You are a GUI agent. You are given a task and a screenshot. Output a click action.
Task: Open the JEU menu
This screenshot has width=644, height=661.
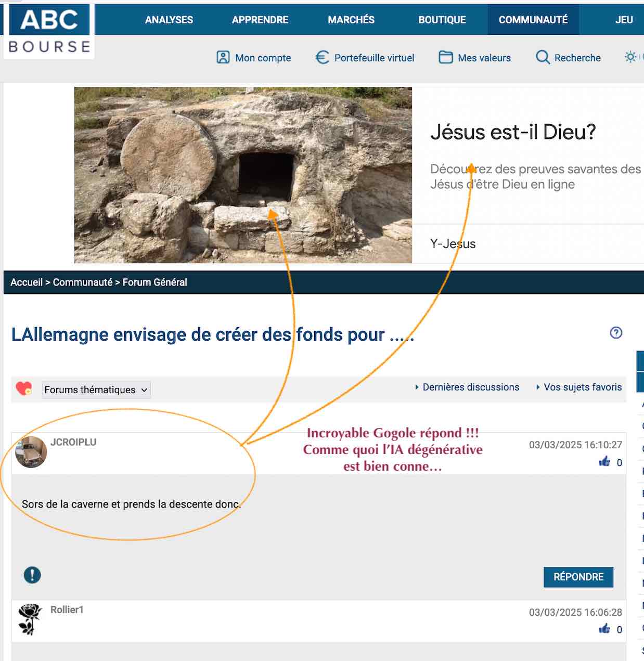pos(624,20)
